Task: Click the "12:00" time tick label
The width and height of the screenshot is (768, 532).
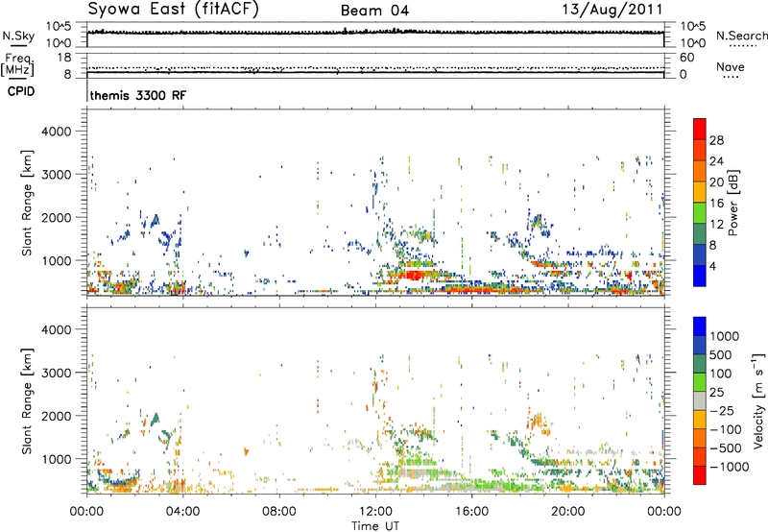Action: pyautogui.click(x=375, y=512)
